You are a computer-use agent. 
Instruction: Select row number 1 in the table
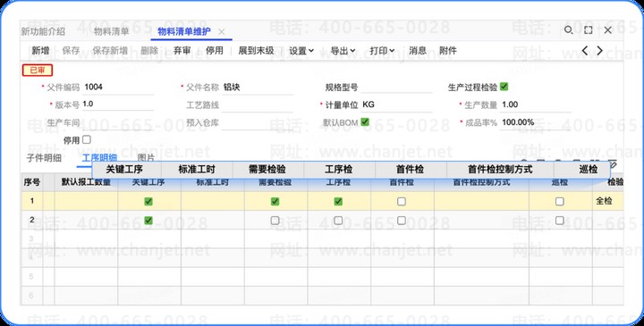coord(31,201)
